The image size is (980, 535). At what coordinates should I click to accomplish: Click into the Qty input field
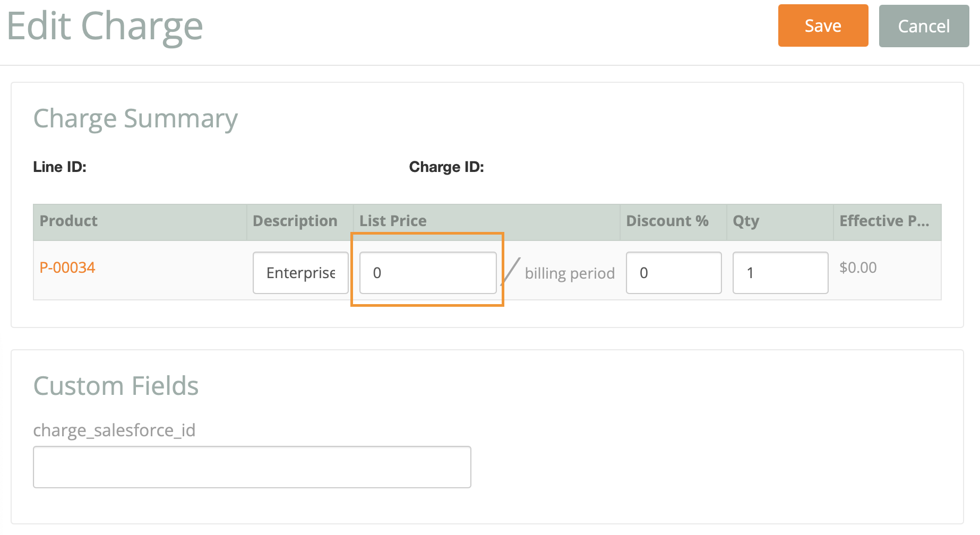click(x=780, y=273)
